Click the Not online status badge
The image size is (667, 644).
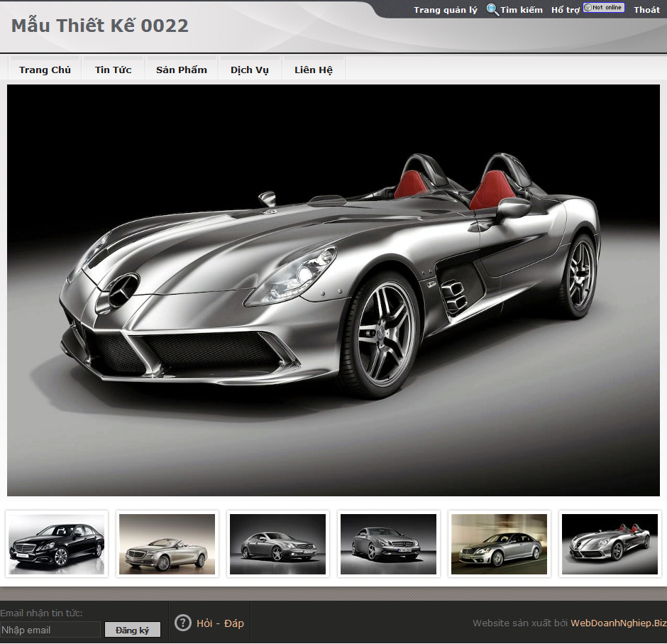pos(604,8)
